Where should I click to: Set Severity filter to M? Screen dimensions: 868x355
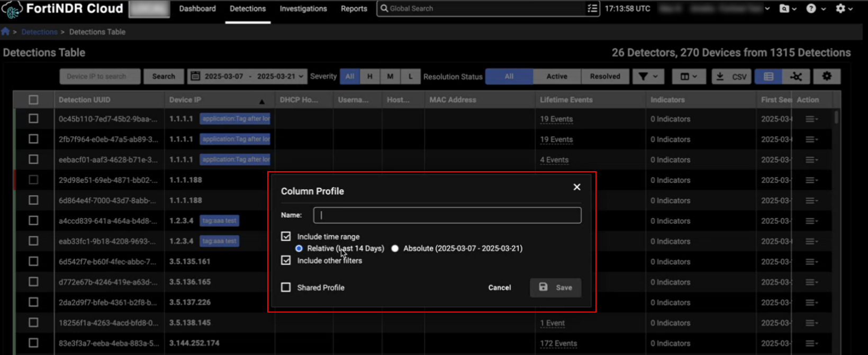[390, 76]
